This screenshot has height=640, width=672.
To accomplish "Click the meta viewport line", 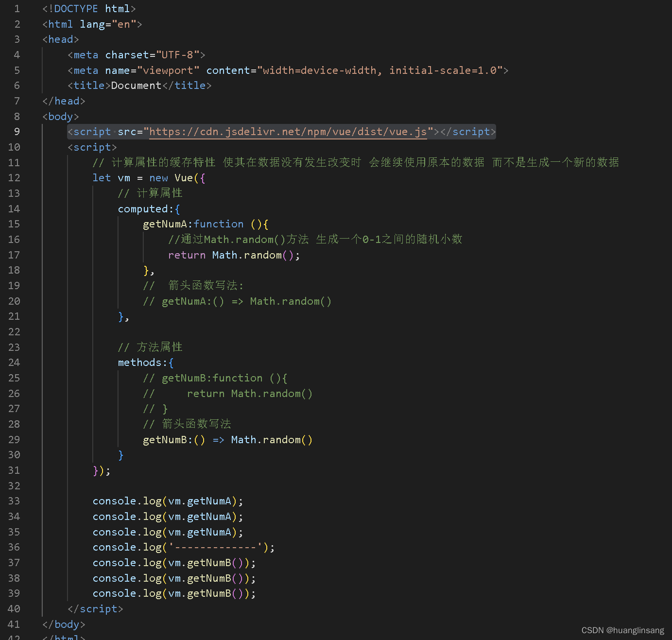I will tap(288, 70).
